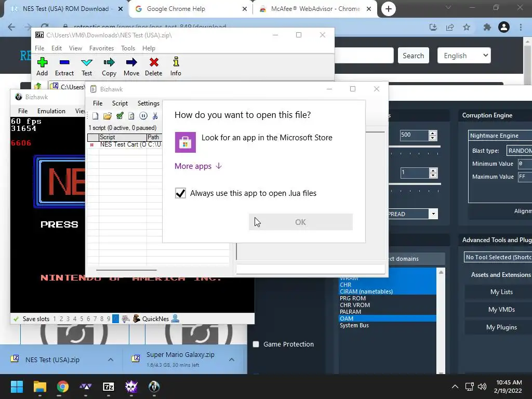The height and width of the screenshot is (399, 532).
Task: Click the Search button on the website
Action: tap(413, 55)
